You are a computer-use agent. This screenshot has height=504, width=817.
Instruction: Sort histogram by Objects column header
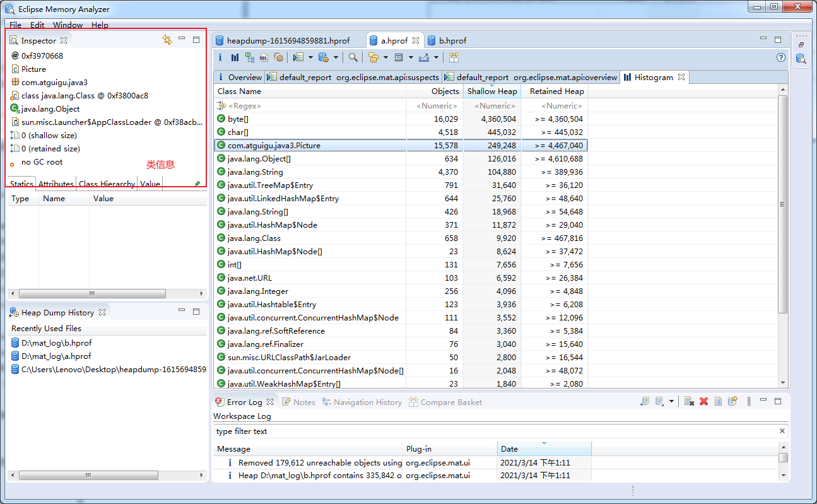(435, 91)
